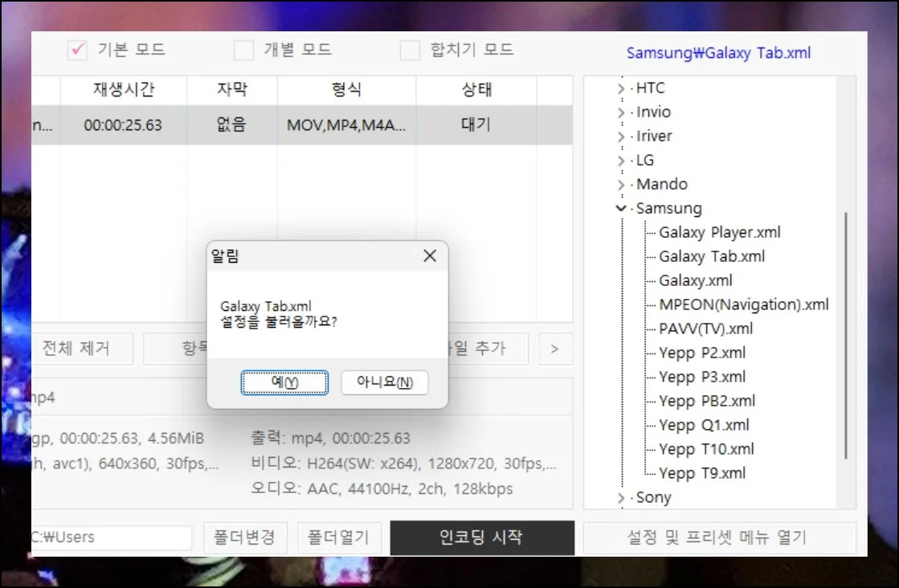Expand the Sony preset folder
The width and height of the screenshot is (899, 588).
621,498
